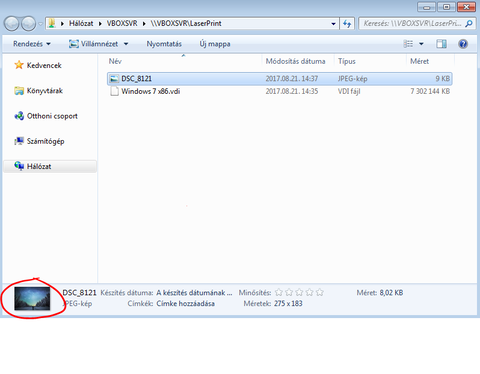Click the JPEG-kép type cell
The image size is (480, 374).
pyautogui.click(x=352, y=79)
